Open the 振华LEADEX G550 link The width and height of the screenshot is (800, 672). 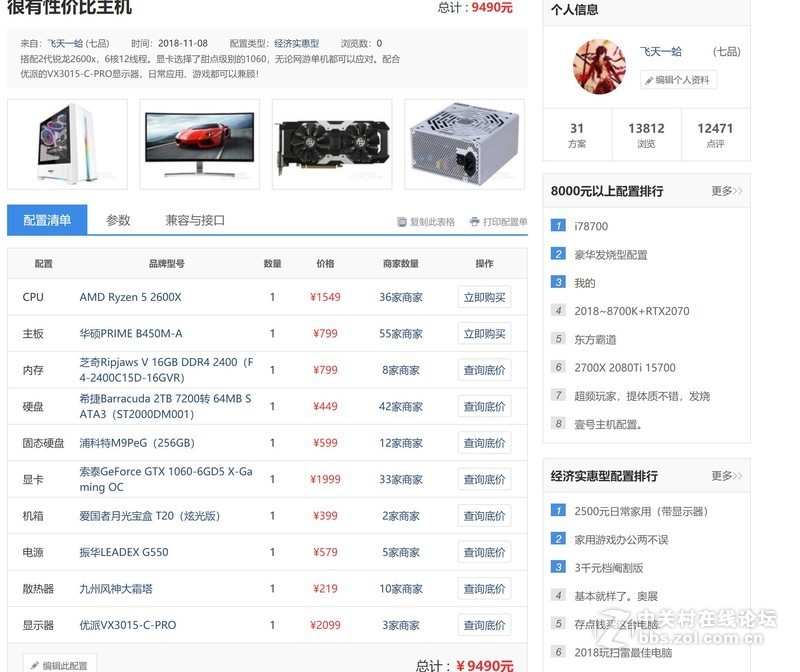tap(123, 552)
